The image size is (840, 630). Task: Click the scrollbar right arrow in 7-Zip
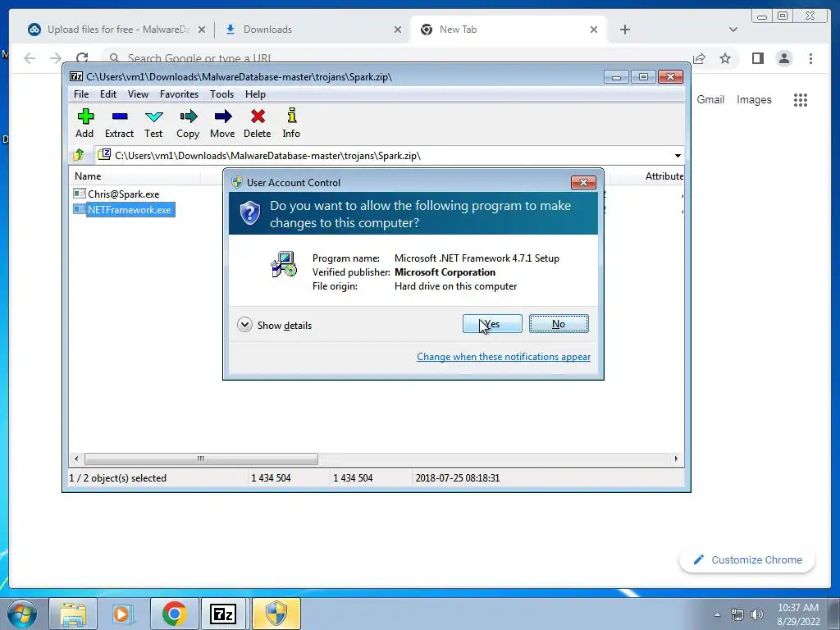click(676, 459)
